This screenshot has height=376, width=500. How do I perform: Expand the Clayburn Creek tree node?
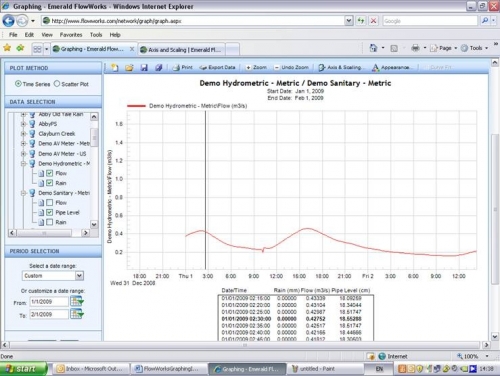pyautogui.click(x=23, y=134)
